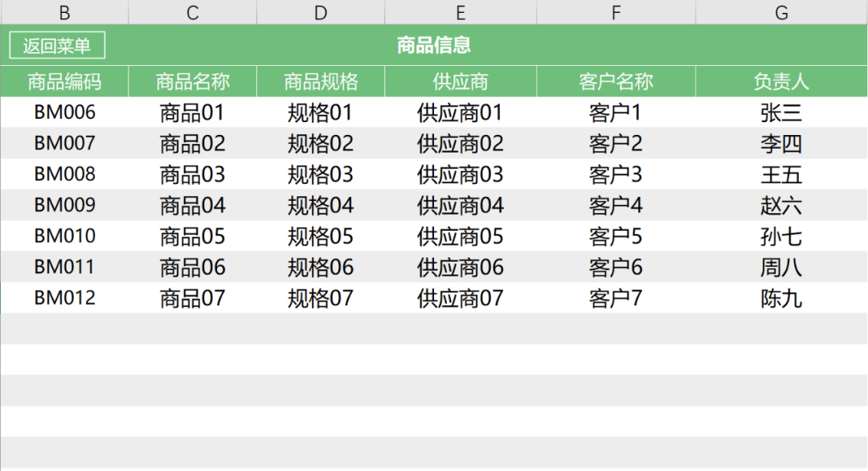The width and height of the screenshot is (868, 471).
Task: Click the 商品编码 header cell
Action: (x=64, y=81)
